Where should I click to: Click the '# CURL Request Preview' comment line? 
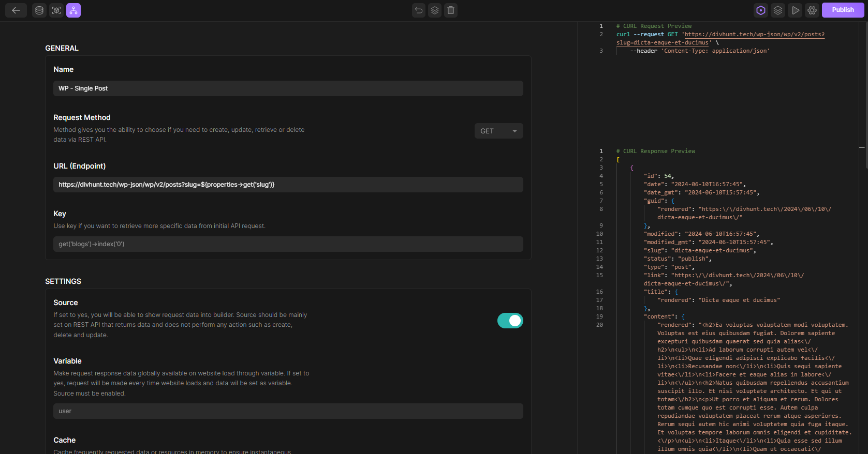654,26
